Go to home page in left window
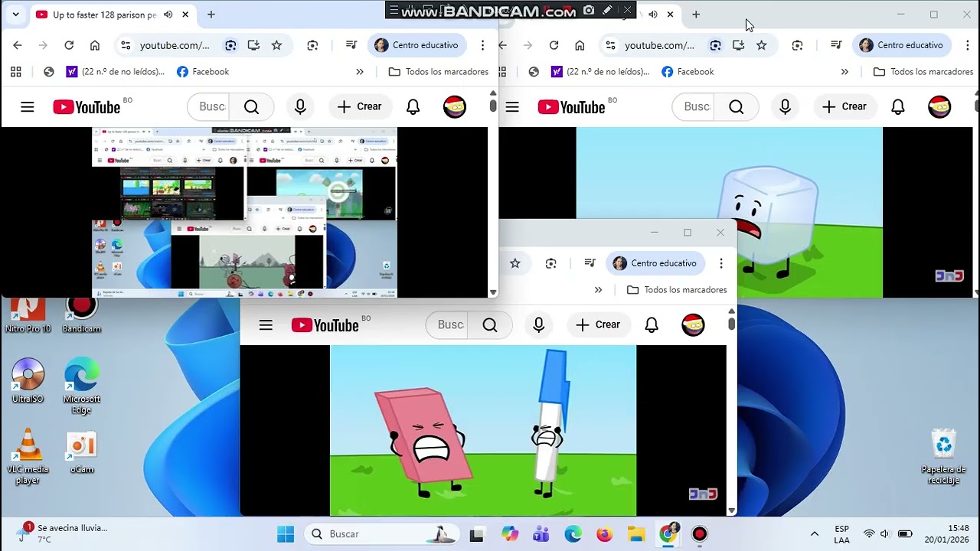 pos(95,45)
